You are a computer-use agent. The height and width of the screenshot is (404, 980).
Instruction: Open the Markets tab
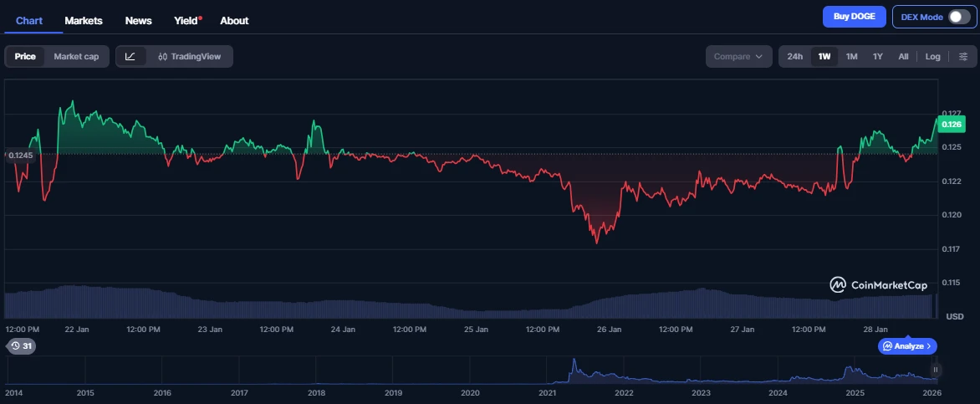pos(84,20)
